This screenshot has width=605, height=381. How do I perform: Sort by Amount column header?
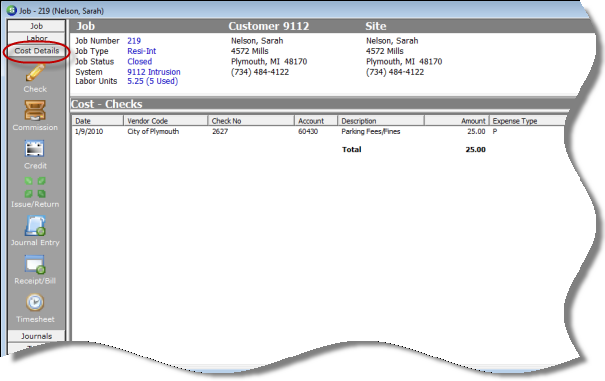457,121
